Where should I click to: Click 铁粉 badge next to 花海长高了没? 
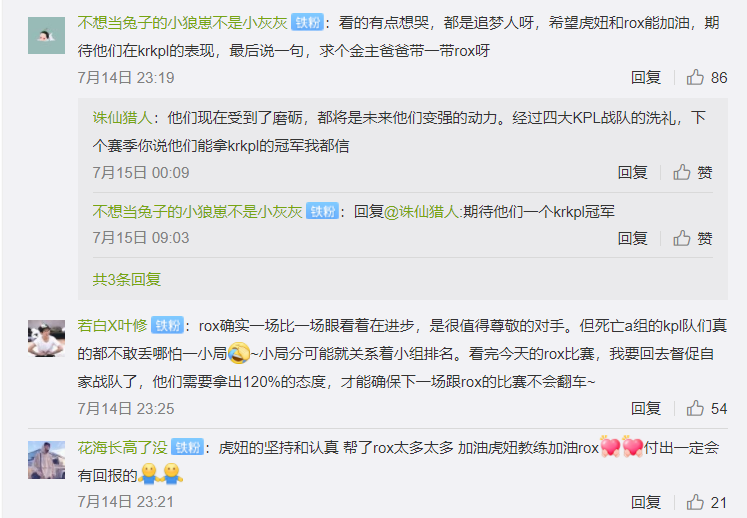tap(188, 447)
